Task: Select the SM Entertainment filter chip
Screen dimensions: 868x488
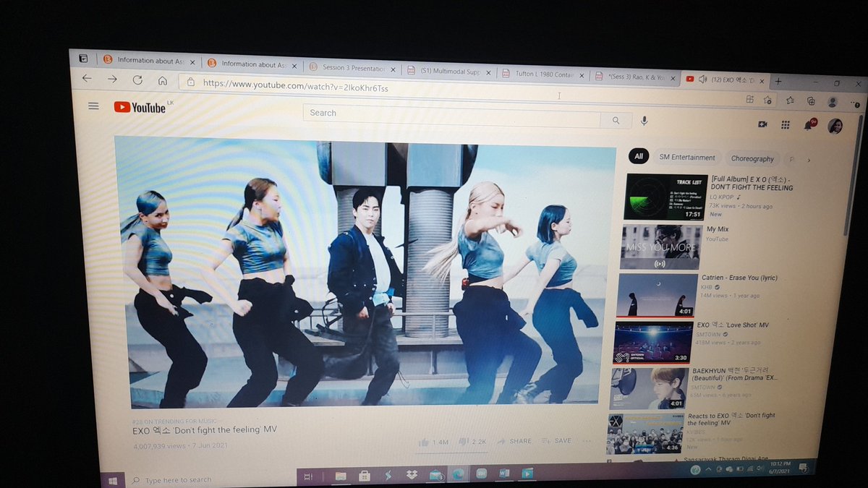Action: point(686,158)
